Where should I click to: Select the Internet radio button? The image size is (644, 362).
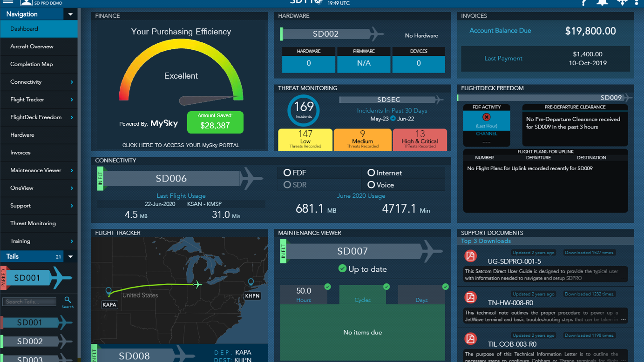point(371,173)
